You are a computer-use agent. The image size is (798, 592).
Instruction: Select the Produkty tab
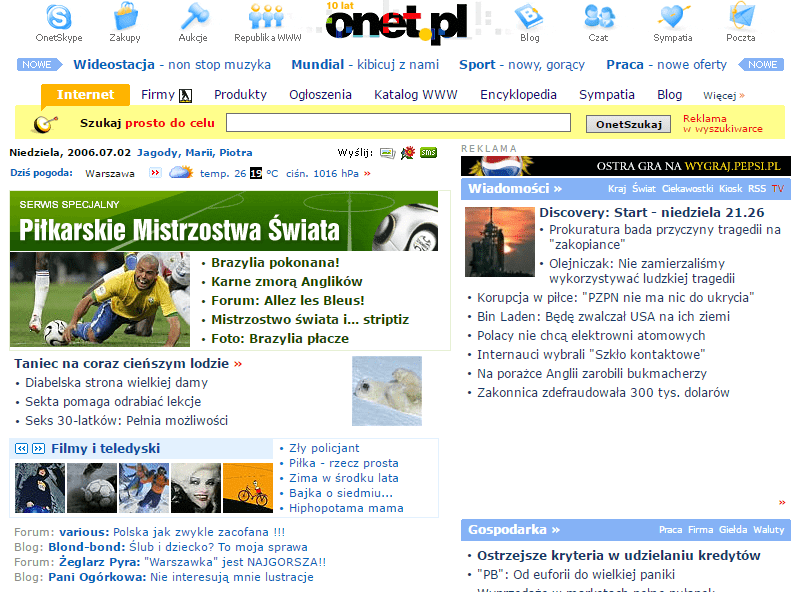click(240, 95)
